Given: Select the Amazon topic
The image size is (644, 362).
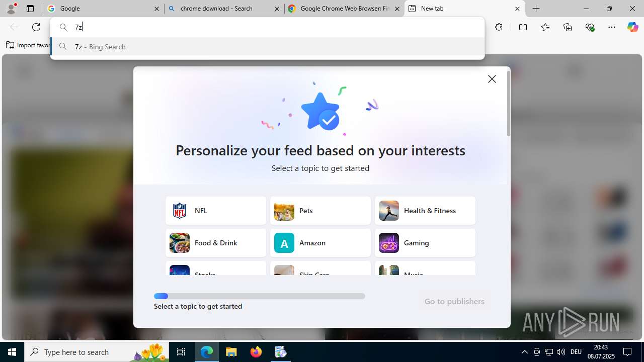Looking at the screenshot, I should pyautogui.click(x=320, y=243).
